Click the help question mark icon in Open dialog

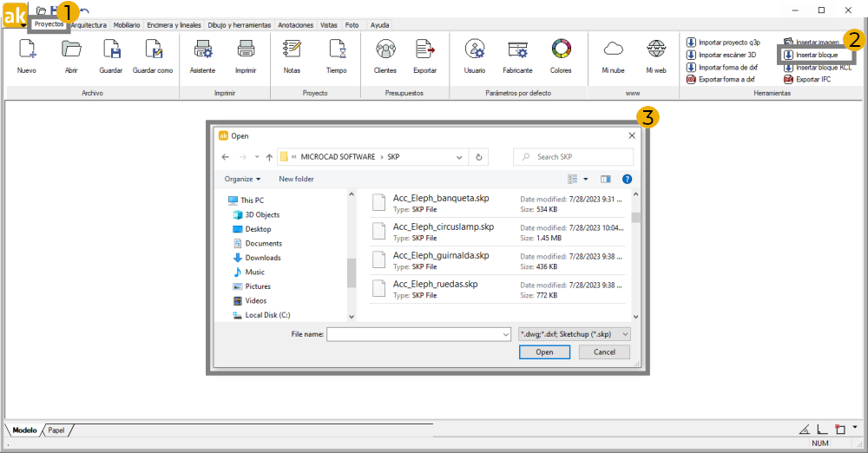click(627, 179)
